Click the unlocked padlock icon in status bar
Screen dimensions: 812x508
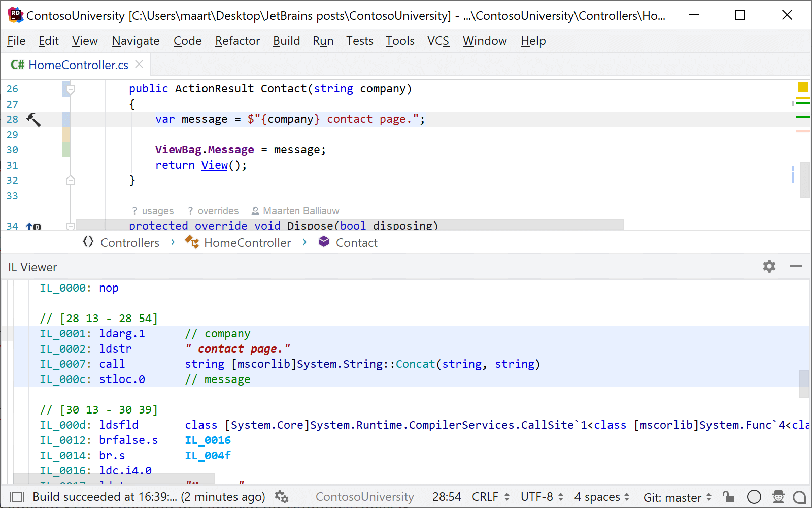click(728, 497)
